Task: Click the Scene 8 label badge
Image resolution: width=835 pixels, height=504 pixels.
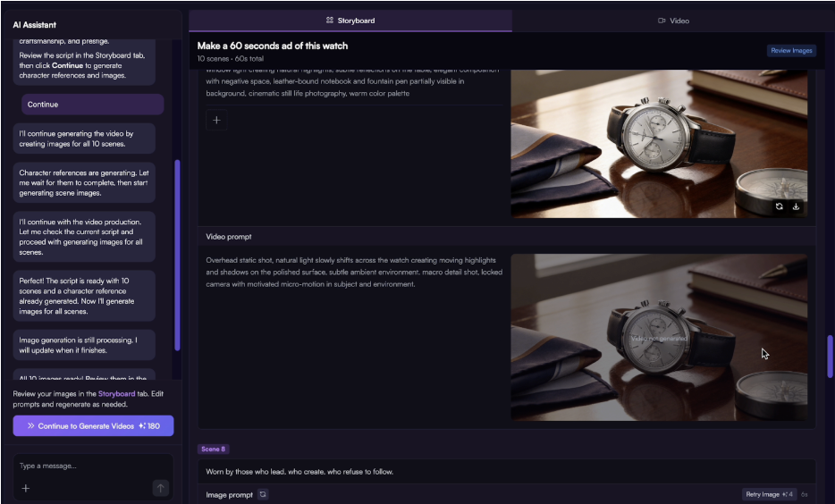Action: (214, 449)
